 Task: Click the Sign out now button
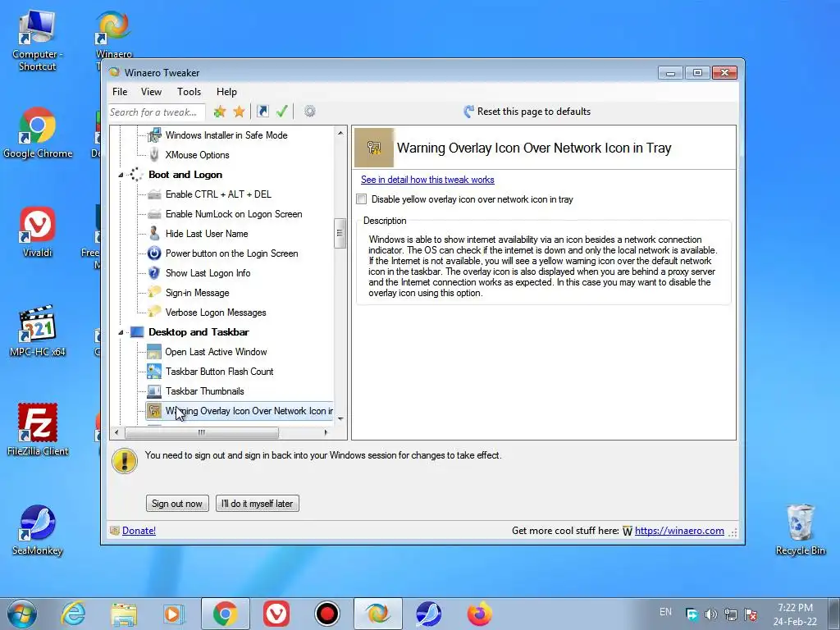(177, 504)
